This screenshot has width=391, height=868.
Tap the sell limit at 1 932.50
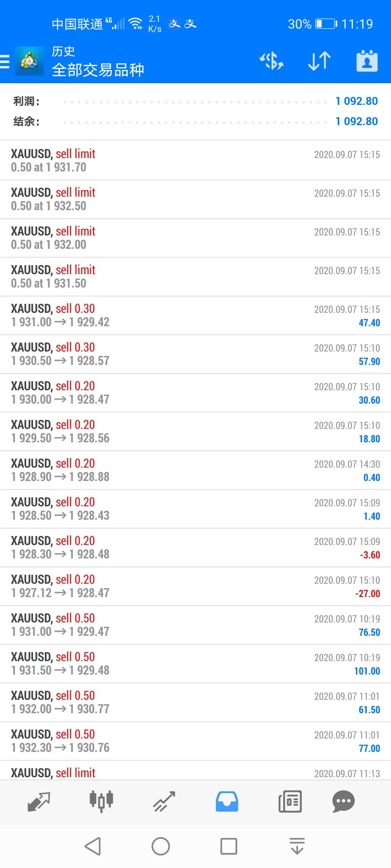[195, 199]
